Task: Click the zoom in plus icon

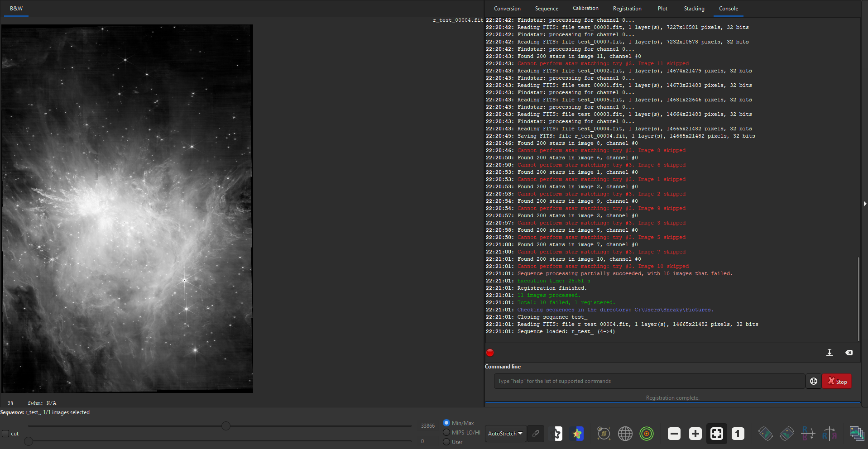Action: [x=695, y=434]
